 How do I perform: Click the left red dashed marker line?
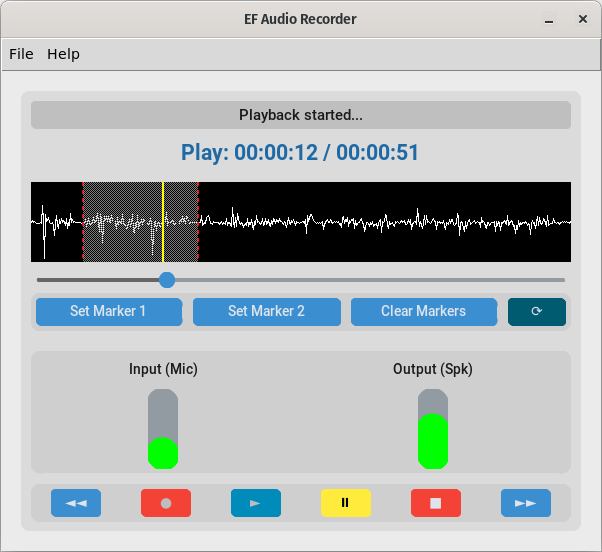[x=83, y=222]
